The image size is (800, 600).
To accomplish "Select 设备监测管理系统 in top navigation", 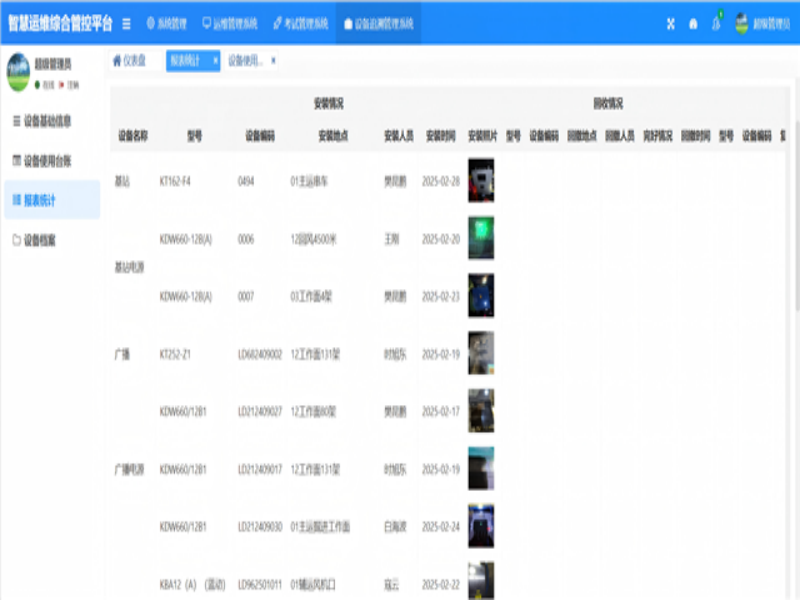I will (x=378, y=23).
